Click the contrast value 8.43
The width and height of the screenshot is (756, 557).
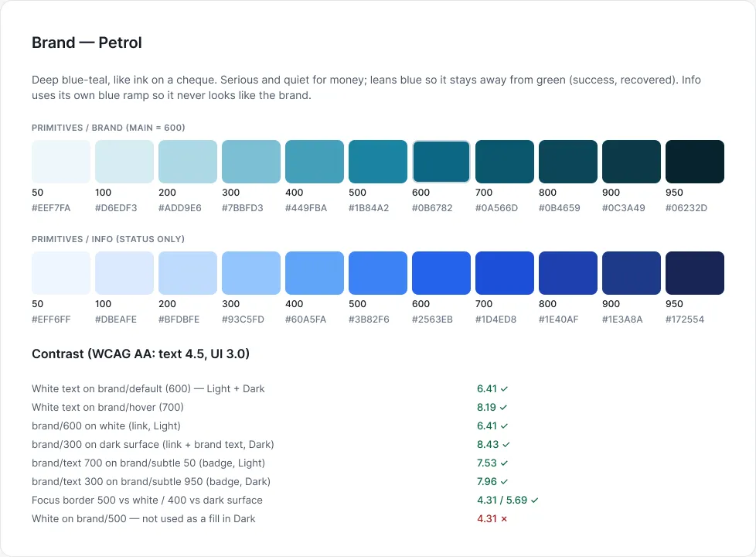click(x=488, y=445)
